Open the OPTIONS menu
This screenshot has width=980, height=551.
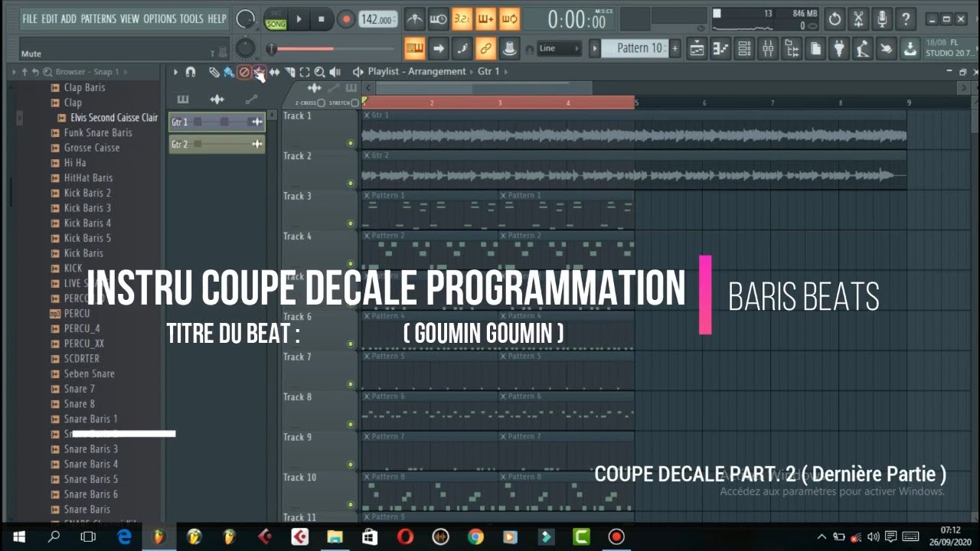tap(160, 18)
